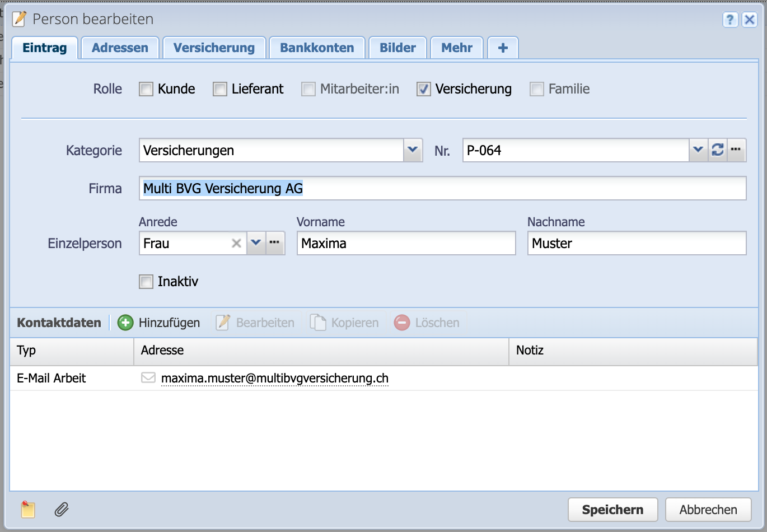Viewport: 767px width, 532px height.
Task: Attach a file using the paperclip icon
Action: click(x=62, y=510)
